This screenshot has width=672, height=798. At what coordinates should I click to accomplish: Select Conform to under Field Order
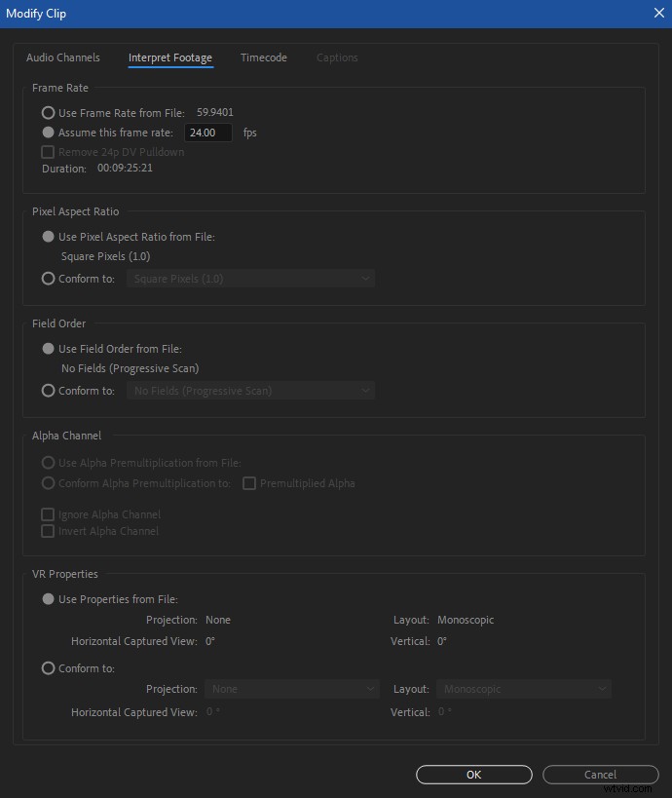point(48,390)
